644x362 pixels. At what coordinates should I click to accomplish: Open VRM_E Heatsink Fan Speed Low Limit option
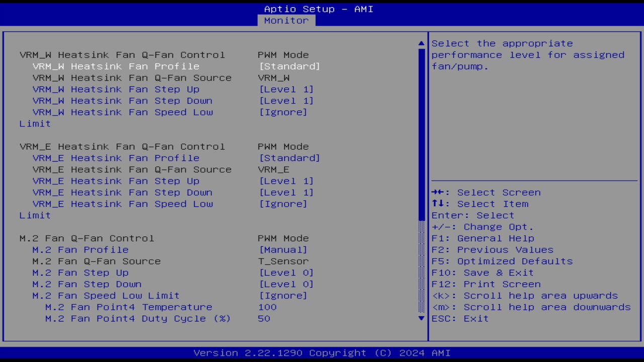pos(283,205)
